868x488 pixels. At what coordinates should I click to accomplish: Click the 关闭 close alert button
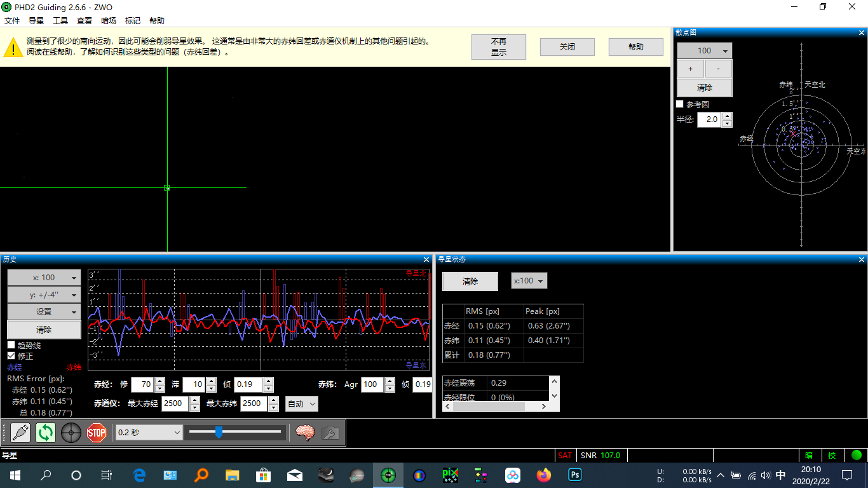tap(567, 47)
